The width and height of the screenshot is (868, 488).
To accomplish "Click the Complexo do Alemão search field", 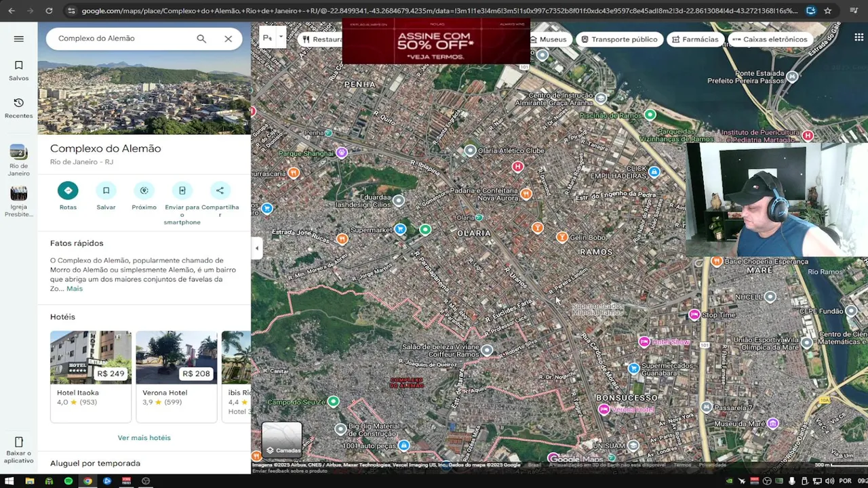I will (122, 39).
